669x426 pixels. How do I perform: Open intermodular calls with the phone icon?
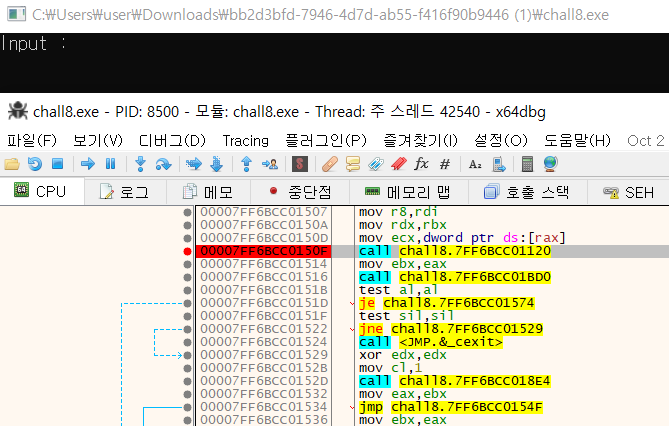pos(498,164)
